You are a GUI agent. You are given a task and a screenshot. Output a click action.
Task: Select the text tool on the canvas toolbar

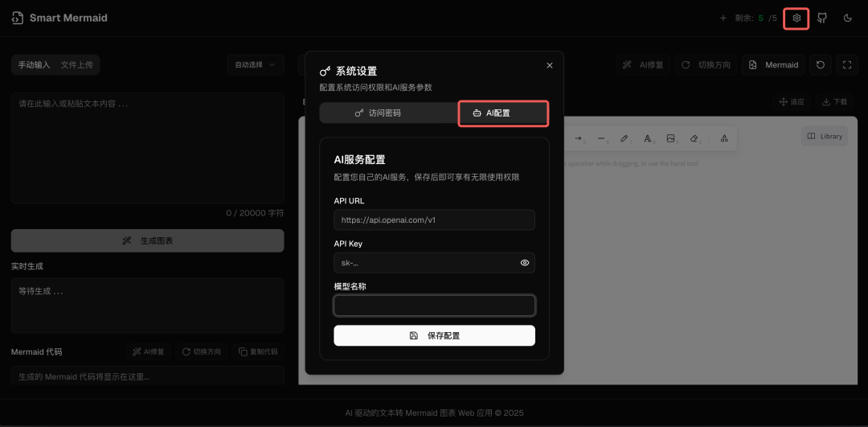coord(647,138)
